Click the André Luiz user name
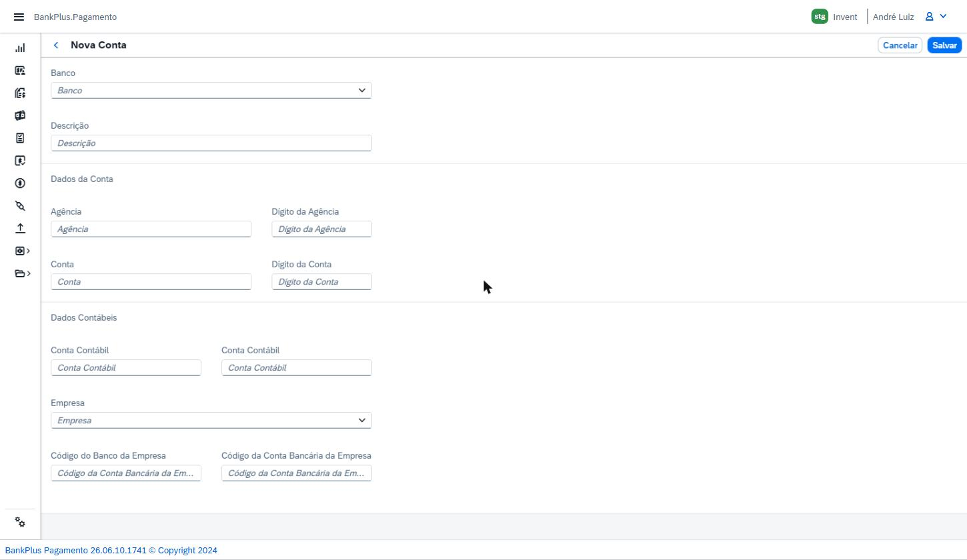This screenshot has width=967, height=560. click(894, 17)
